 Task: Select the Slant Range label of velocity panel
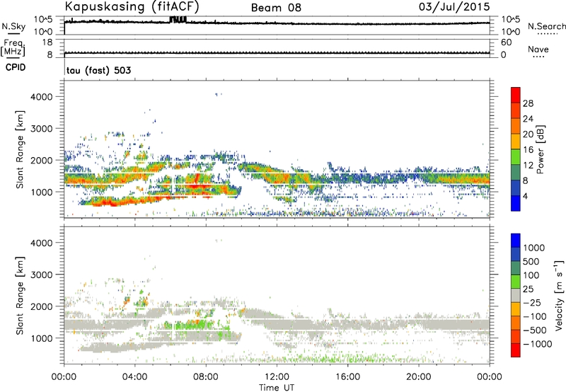pos(20,296)
